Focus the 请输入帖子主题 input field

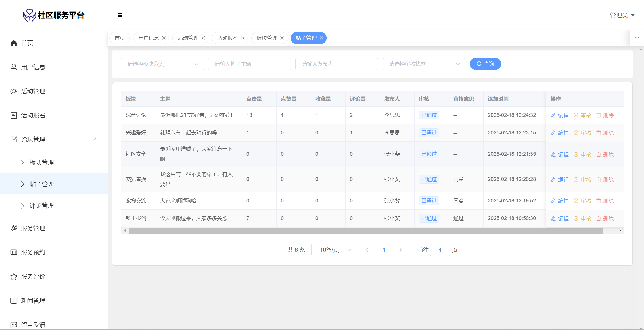(249, 64)
